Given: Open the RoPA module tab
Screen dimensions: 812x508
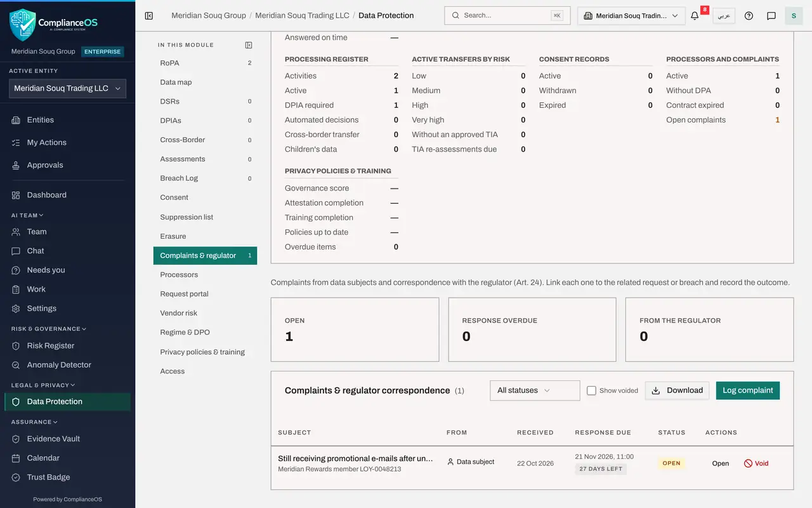Looking at the screenshot, I should click(x=205, y=63).
